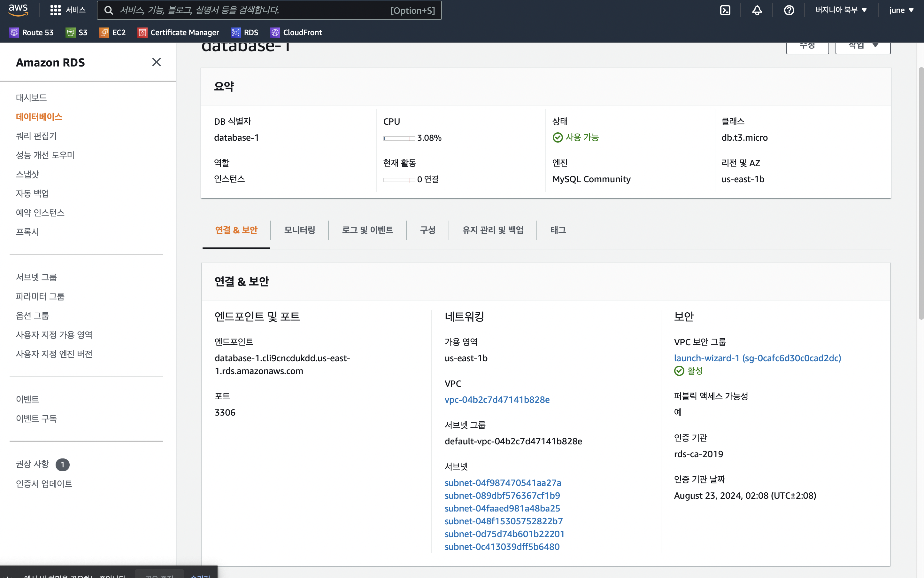Image resolution: width=924 pixels, height=578 pixels.
Task: Click the CPU 3.08% usage bar
Action: (399, 138)
